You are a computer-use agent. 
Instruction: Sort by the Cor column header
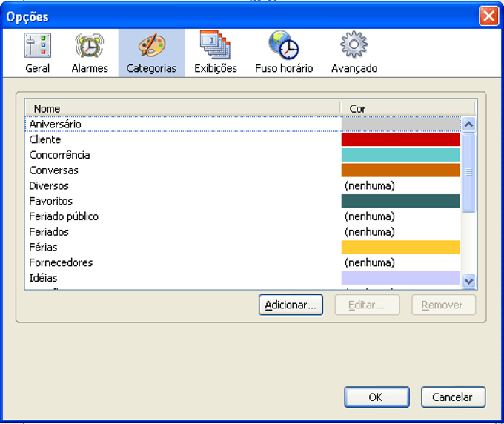pyautogui.click(x=407, y=109)
